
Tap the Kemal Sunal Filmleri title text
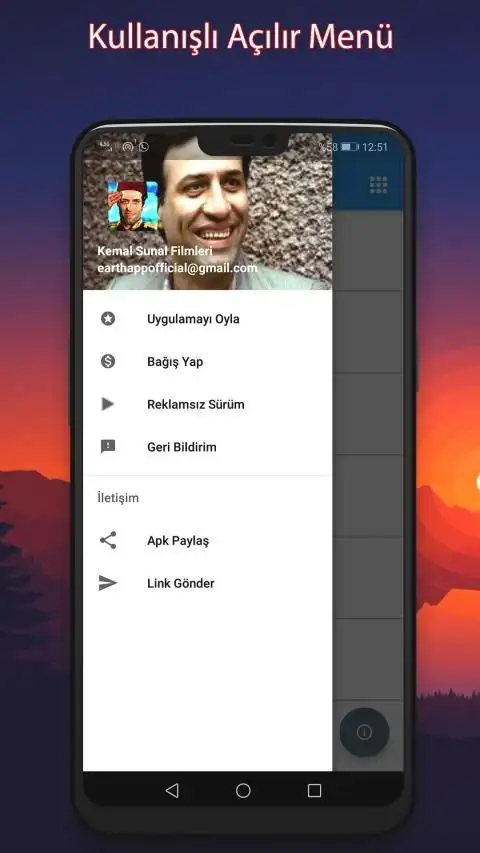tap(155, 251)
